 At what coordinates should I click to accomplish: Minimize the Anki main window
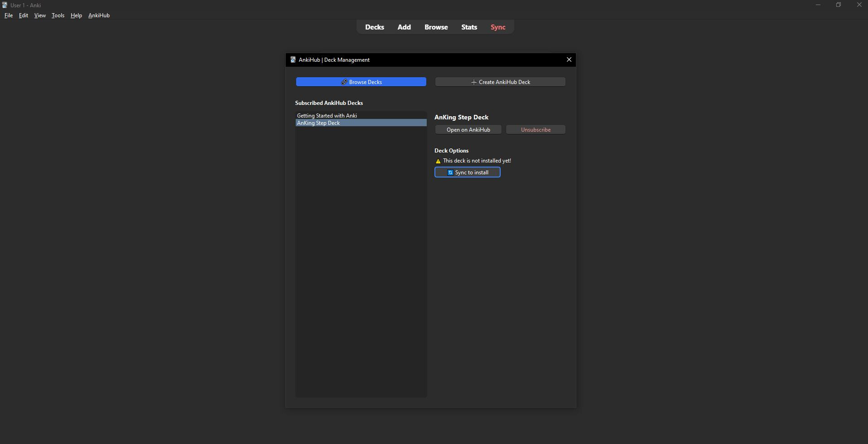(x=818, y=5)
